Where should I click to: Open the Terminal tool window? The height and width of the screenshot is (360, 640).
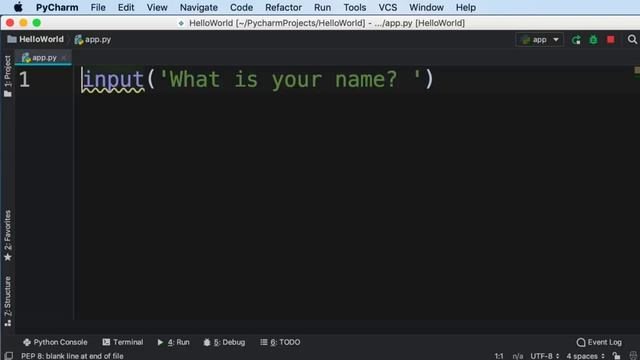tap(122, 342)
